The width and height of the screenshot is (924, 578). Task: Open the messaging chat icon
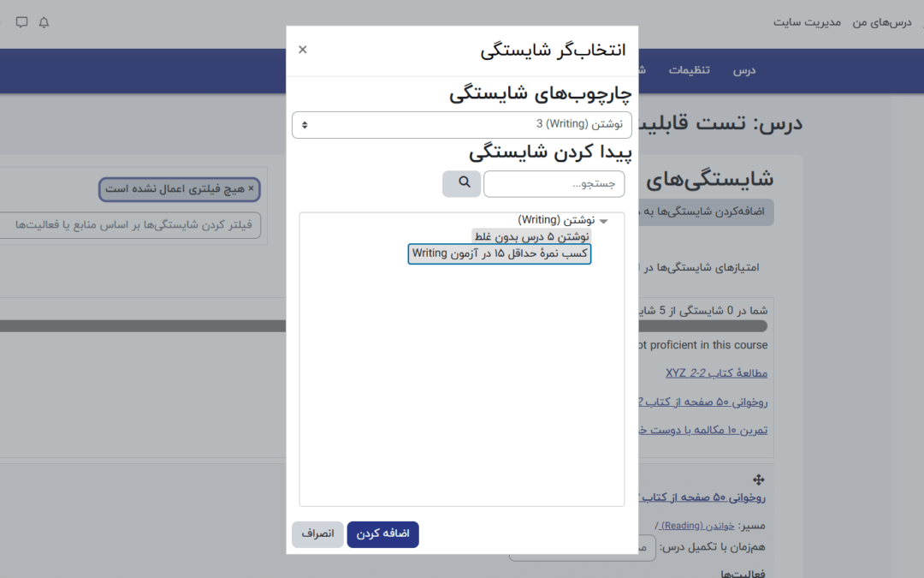(x=21, y=22)
